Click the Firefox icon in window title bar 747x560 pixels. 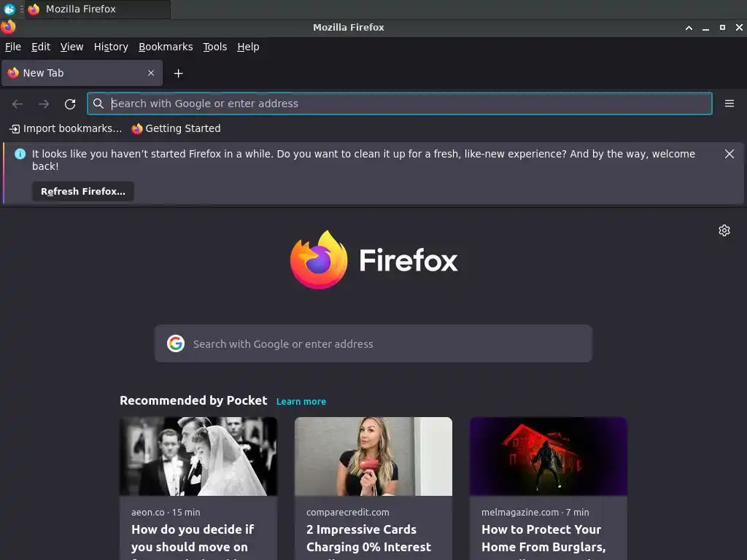[x=8, y=27]
